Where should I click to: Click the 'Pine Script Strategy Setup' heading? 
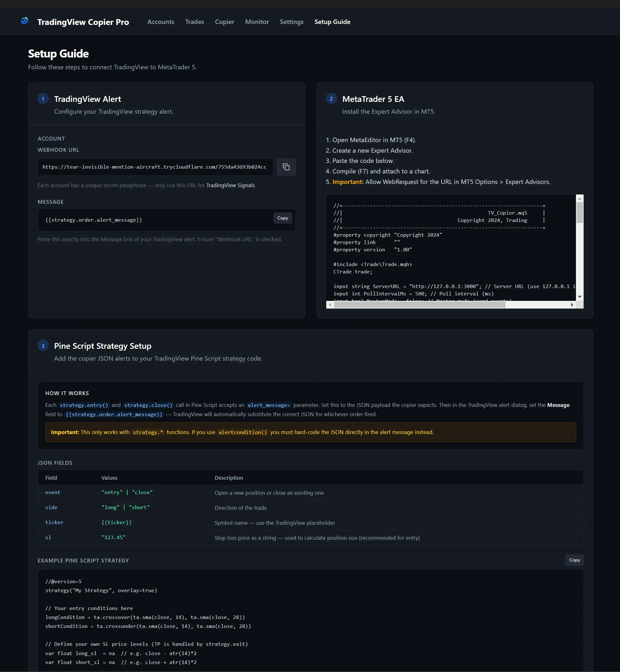click(103, 346)
